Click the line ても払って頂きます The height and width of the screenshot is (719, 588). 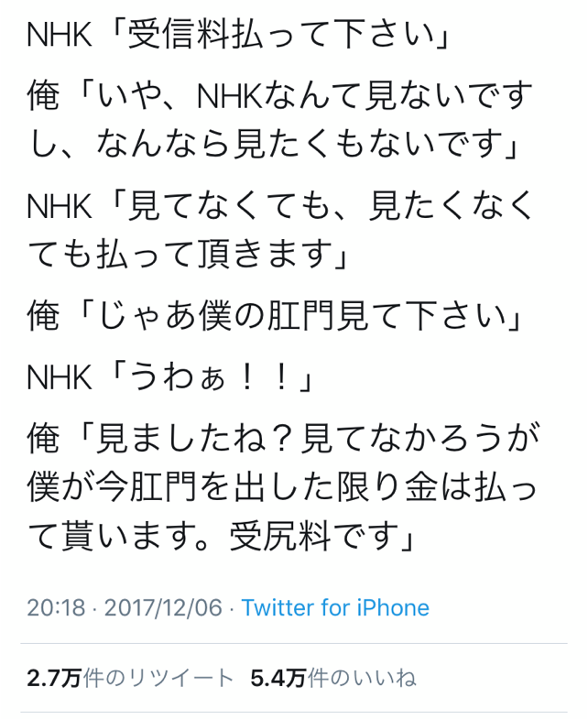188,255
